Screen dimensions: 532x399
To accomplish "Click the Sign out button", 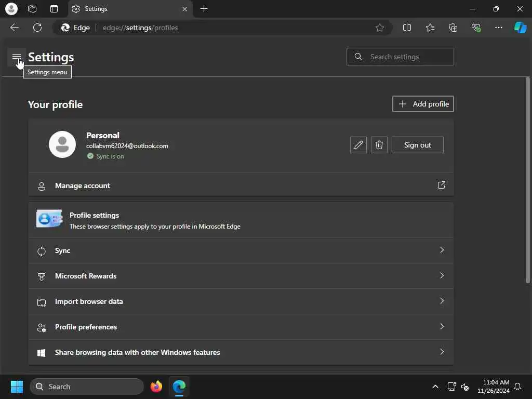I will click(417, 145).
